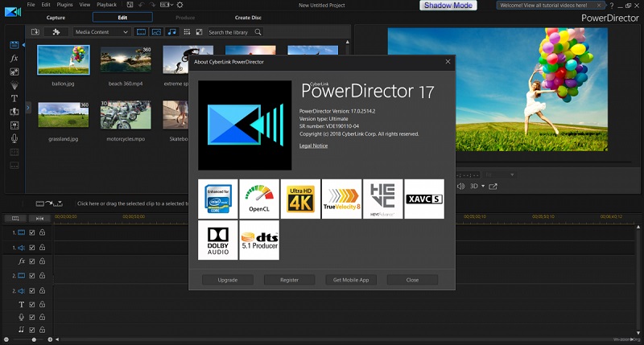Disable audio track 1 checkbox

[x=31, y=248]
